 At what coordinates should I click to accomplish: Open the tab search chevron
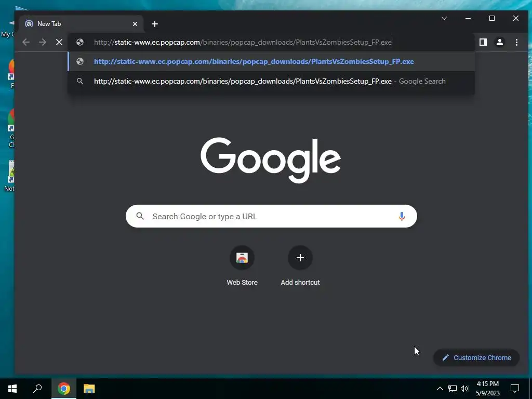(x=444, y=18)
